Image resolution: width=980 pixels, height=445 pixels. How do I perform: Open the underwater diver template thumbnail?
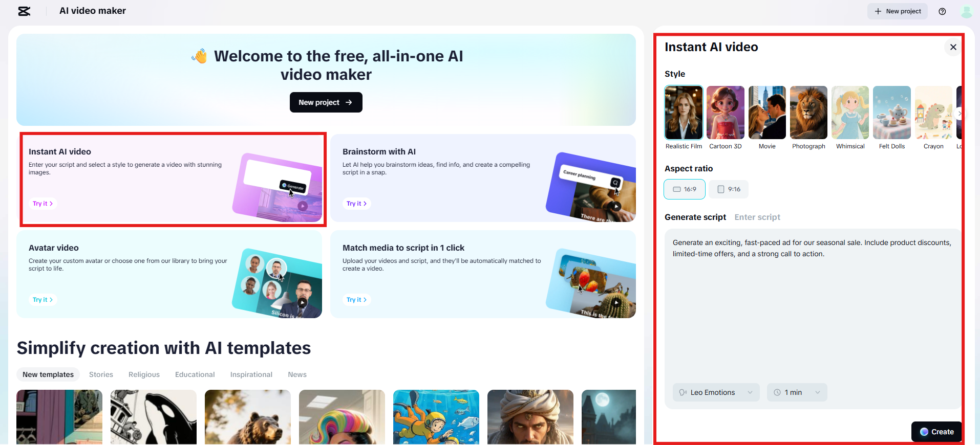point(436,417)
